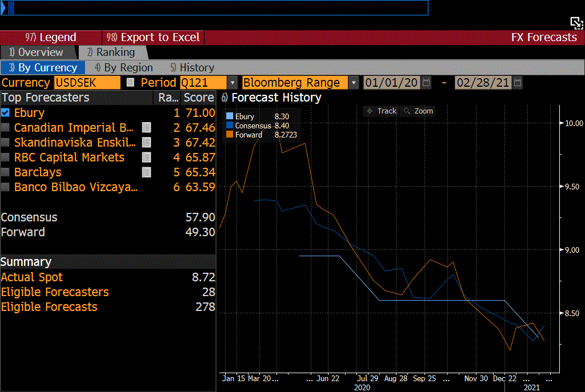Click the end date field 02/28/21
585x392 pixels.
[x=483, y=82]
